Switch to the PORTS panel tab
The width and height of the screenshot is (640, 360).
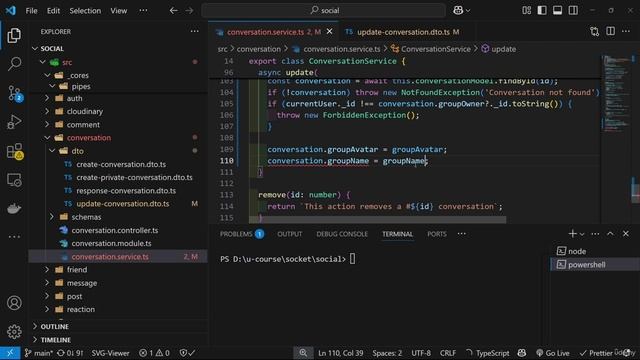(436, 234)
